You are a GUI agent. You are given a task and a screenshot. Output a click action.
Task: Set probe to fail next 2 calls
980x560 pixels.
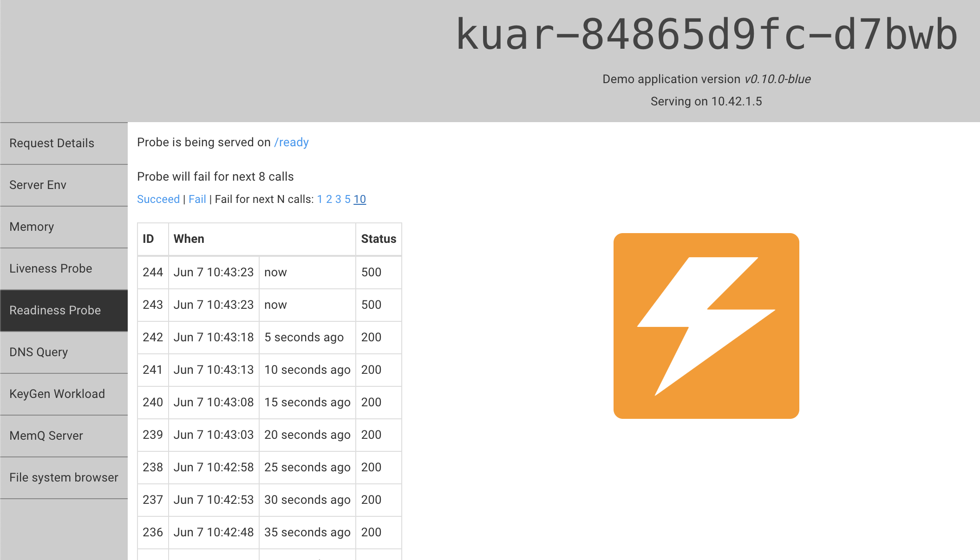point(329,199)
